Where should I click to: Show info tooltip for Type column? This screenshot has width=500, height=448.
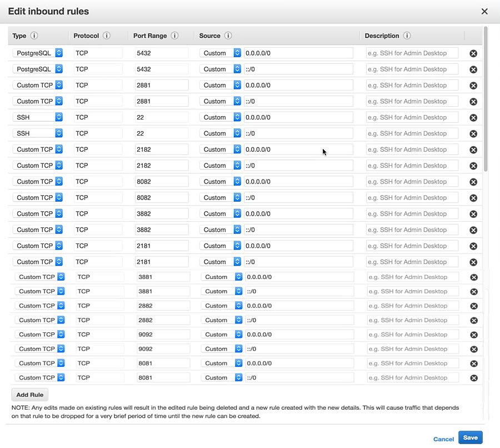pyautogui.click(x=34, y=36)
